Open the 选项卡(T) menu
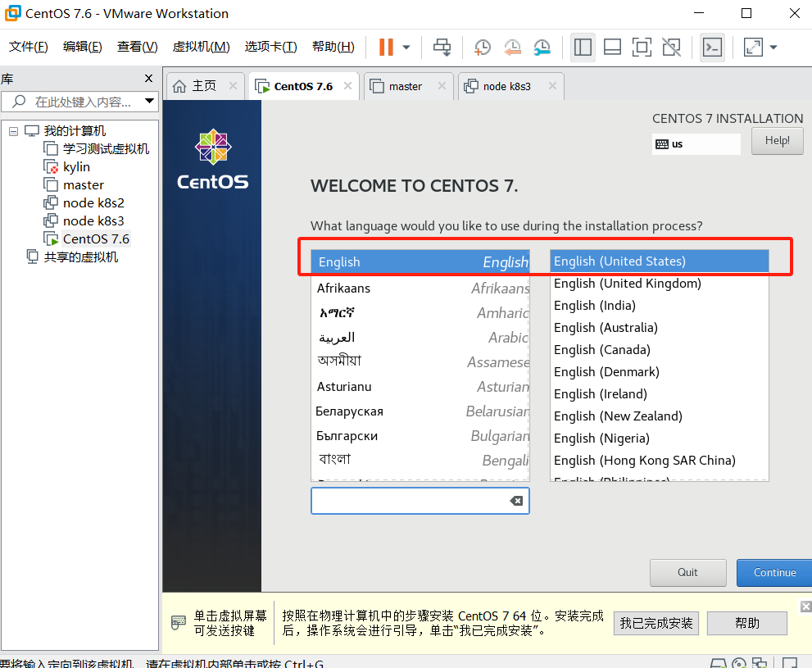 pos(271,47)
